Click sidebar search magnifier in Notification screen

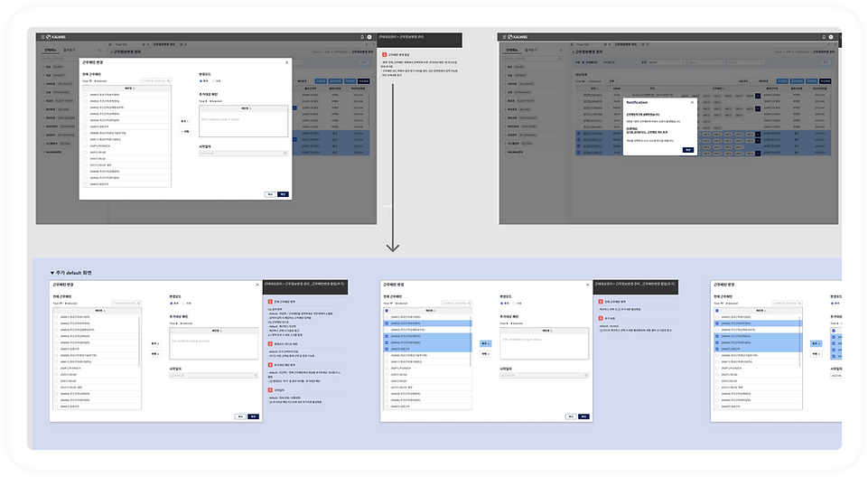click(x=560, y=58)
